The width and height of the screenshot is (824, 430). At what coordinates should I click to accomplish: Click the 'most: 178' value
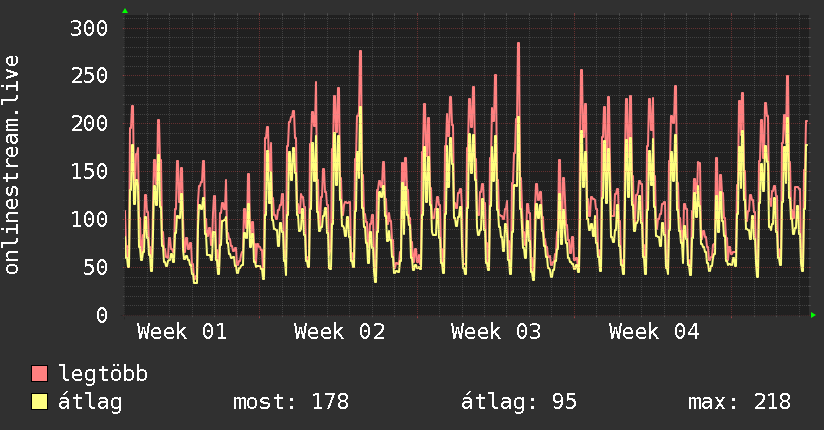pos(291,402)
